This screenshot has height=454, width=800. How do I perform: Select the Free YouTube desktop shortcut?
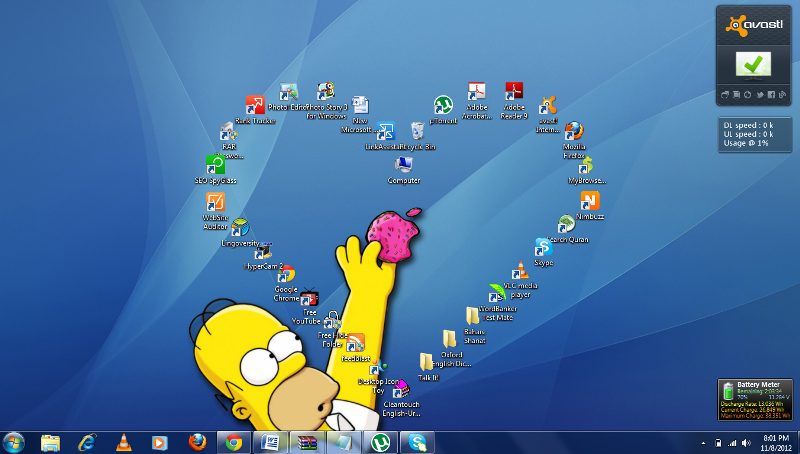tap(309, 306)
